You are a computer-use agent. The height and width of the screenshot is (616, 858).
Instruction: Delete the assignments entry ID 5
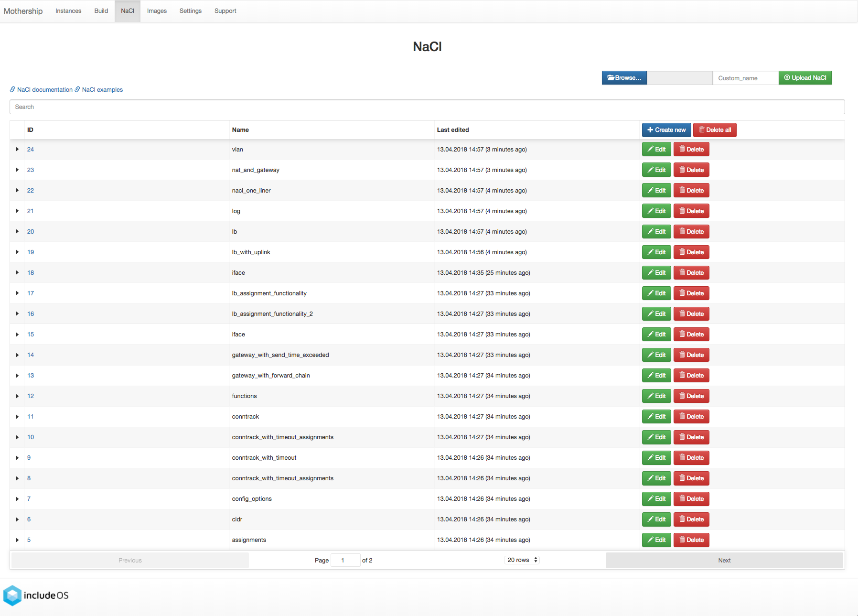pos(691,540)
